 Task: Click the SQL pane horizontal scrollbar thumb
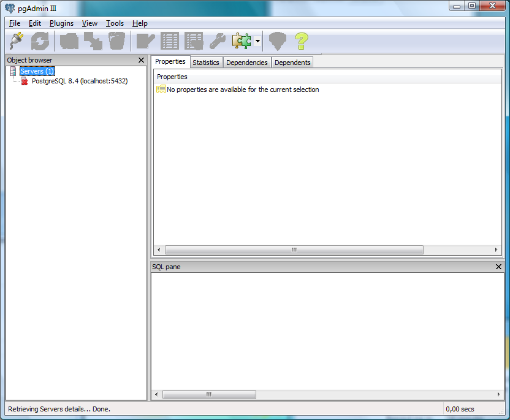click(x=209, y=395)
